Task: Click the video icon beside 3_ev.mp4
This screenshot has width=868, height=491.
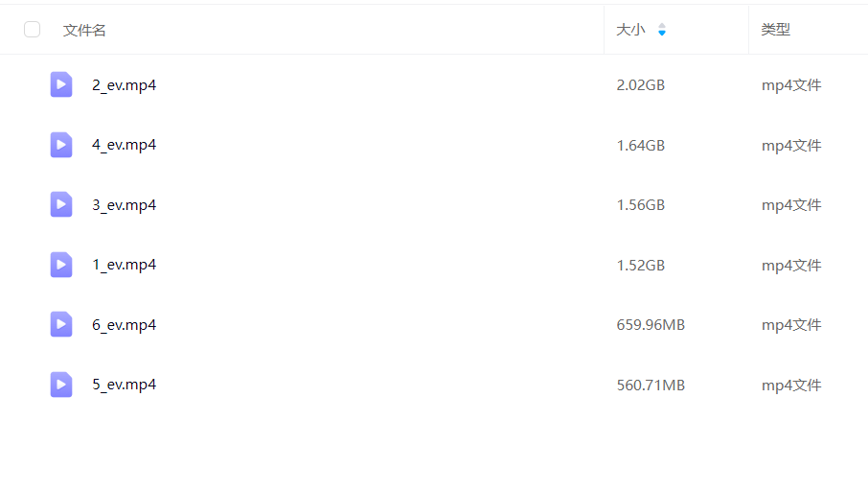Action: [61, 204]
